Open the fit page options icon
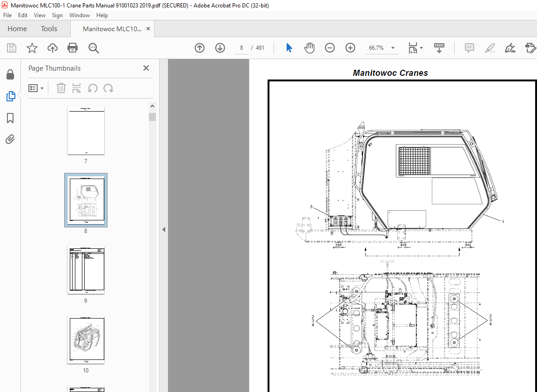The image size is (537, 392). click(415, 48)
